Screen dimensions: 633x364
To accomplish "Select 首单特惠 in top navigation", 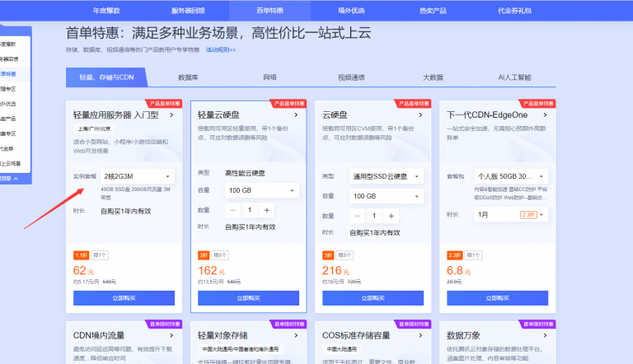I will [x=270, y=11].
